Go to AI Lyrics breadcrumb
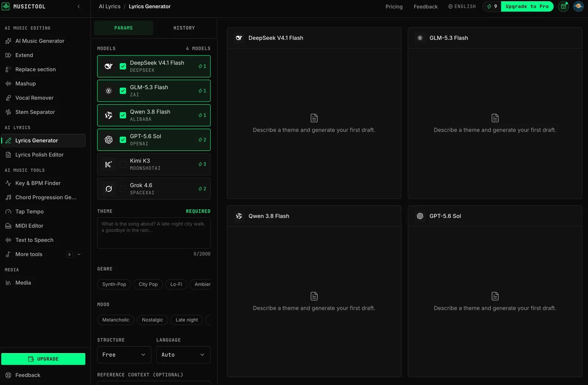Image resolution: width=588 pixels, height=385 pixels. [110, 7]
